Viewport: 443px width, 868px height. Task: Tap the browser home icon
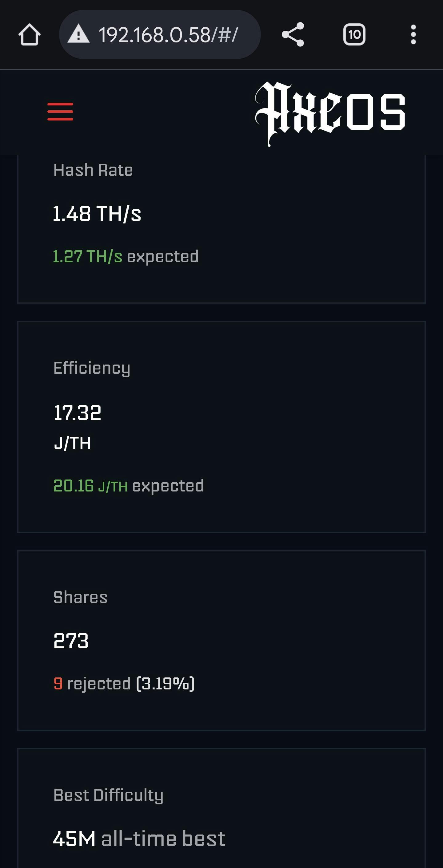pyautogui.click(x=29, y=35)
